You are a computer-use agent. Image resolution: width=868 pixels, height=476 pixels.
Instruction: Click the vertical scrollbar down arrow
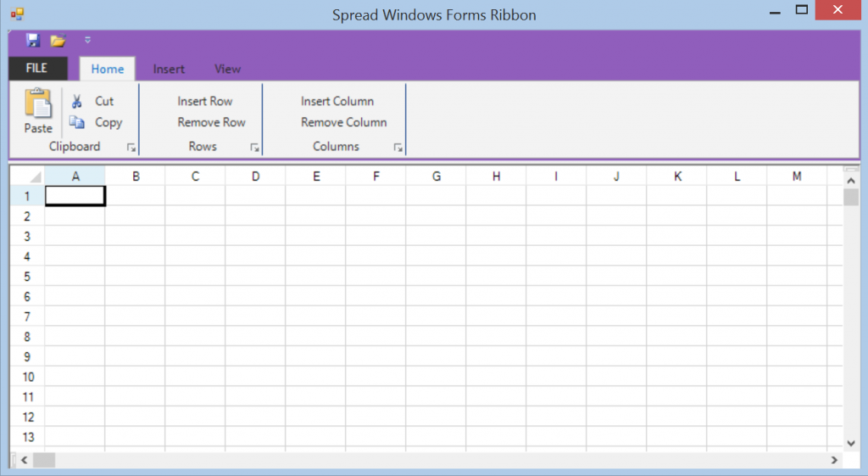851,442
